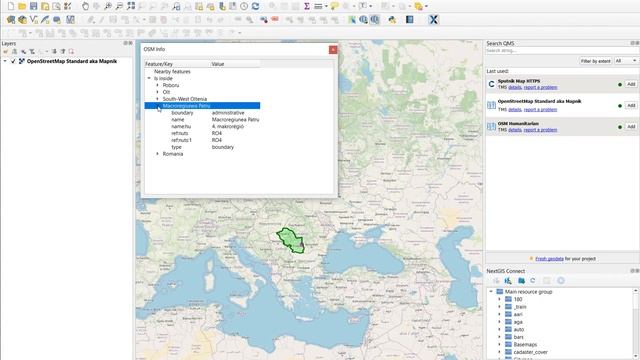The image size is (640, 360).
Task: Select the 'bars' resource group
Action: [519, 337]
